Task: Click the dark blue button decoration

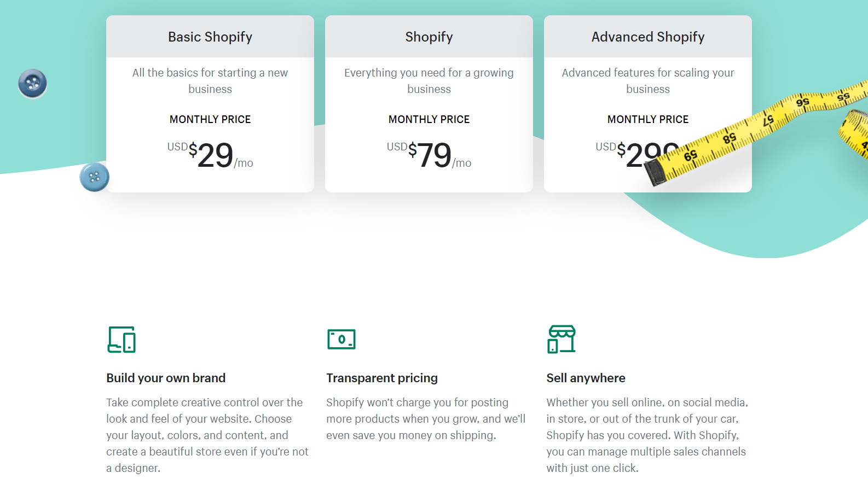Action: (x=32, y=84)
